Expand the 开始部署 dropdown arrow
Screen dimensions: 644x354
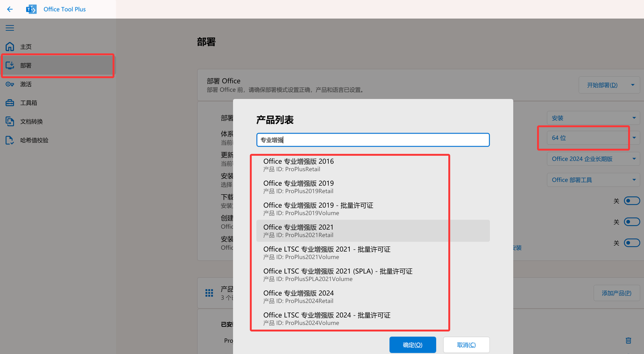632,85
